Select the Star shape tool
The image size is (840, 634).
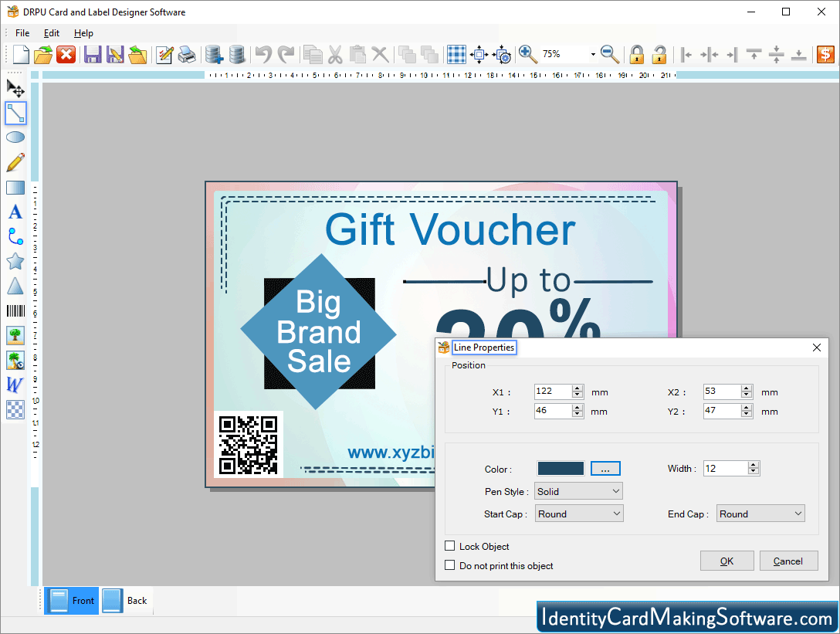pyautogui.click(x=15, y=262)
